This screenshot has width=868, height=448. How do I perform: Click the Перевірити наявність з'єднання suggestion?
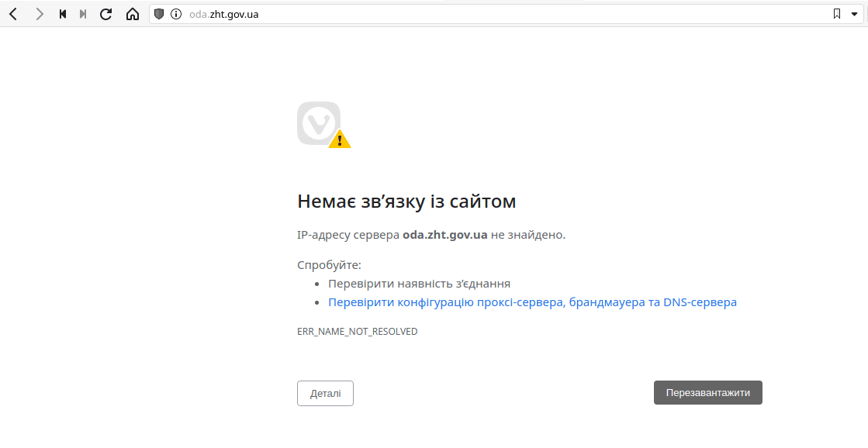pos(419,284)
